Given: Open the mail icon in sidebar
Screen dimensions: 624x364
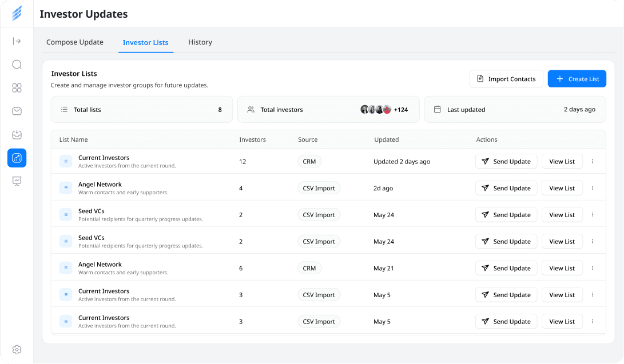Looking at the screenshot, I should (17, 111).
